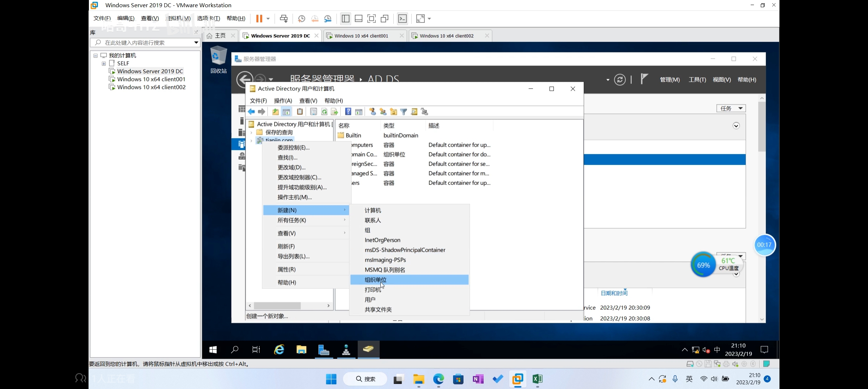The width and height of the screenshot is (868, 389).
Task: Click the horizontal scrollbar in AD tree pane
Action: click(x=277, y=305)
